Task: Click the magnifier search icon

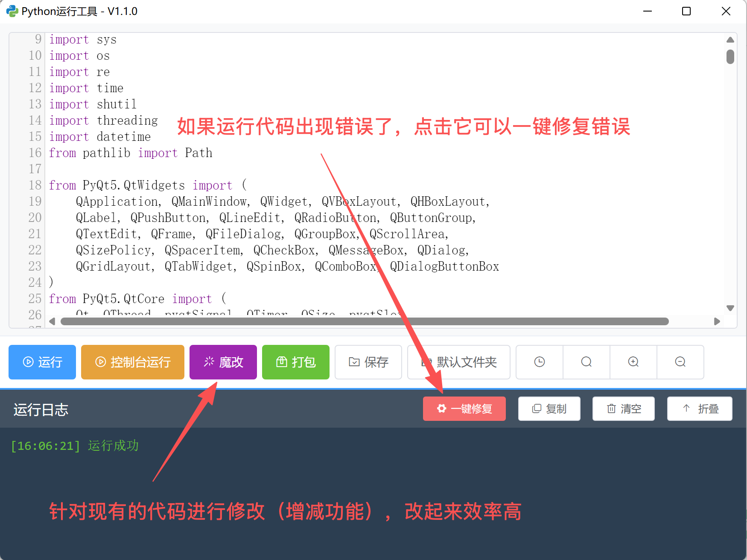Action: click(x=587, y=362)
